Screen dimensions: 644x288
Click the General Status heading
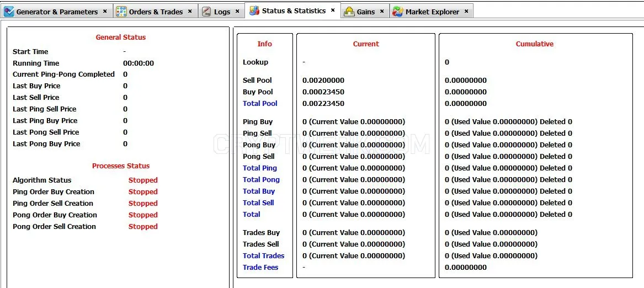(x=121, y=38)
